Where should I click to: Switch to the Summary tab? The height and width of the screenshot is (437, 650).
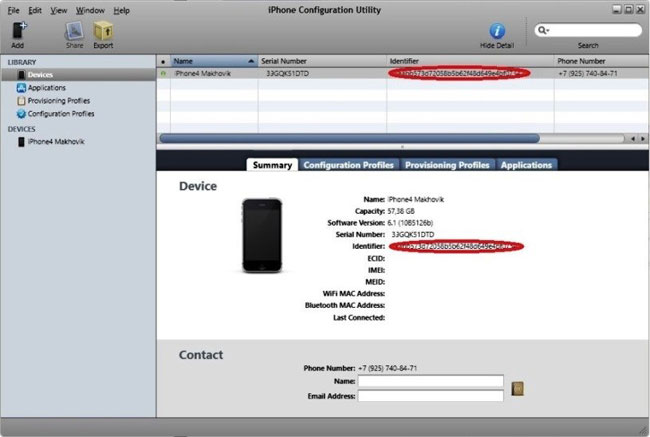[x=272, y=165]
